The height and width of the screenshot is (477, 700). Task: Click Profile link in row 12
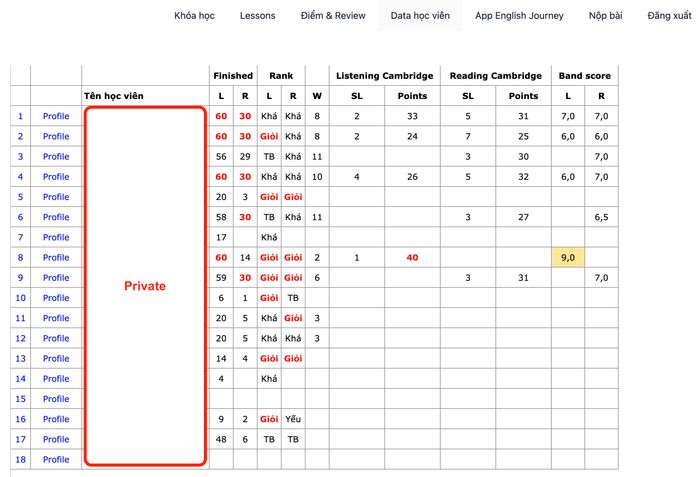[56, 338]
